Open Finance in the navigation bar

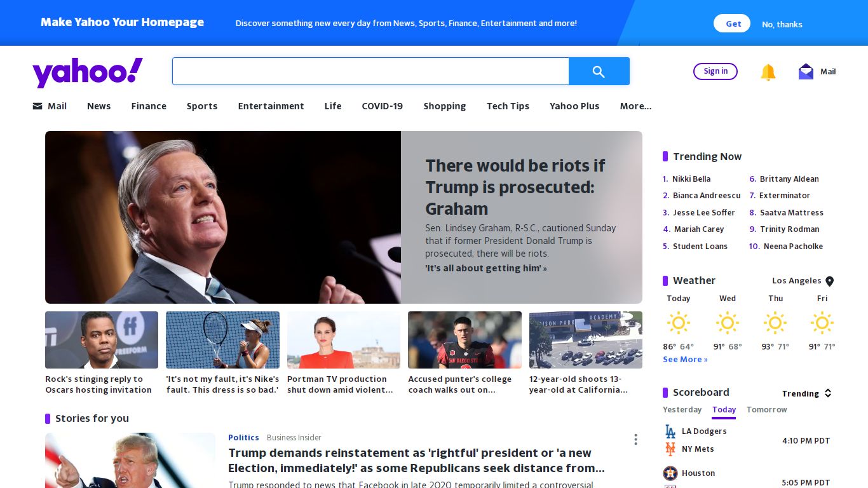149,106
